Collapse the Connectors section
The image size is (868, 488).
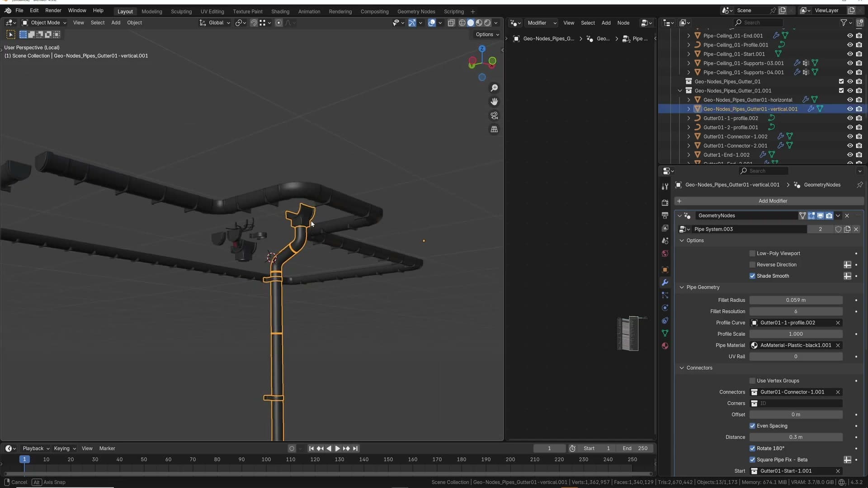[x=682, y=368]
